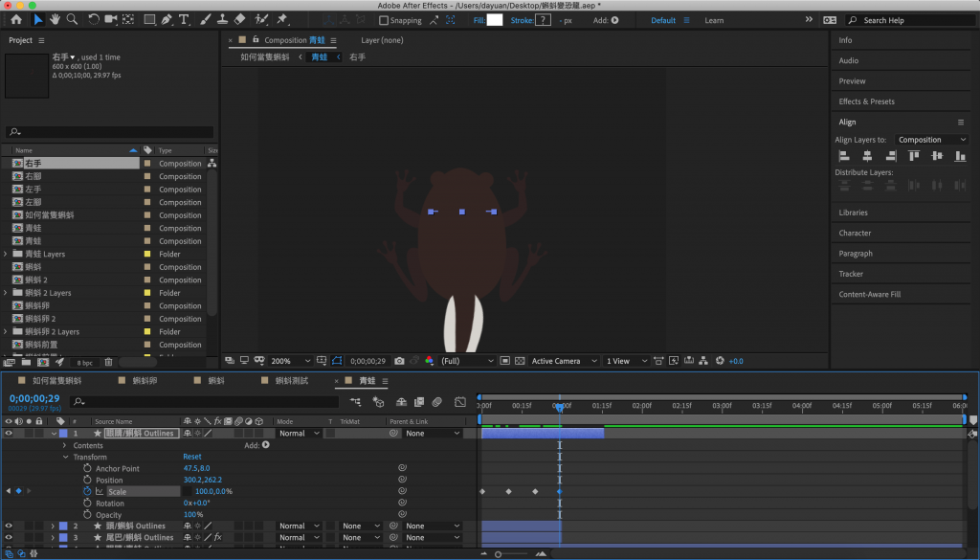The height and width of the screenshot is (560, 980).
Task: Expand Contents group of layer 1
Action: coord(64,446)
